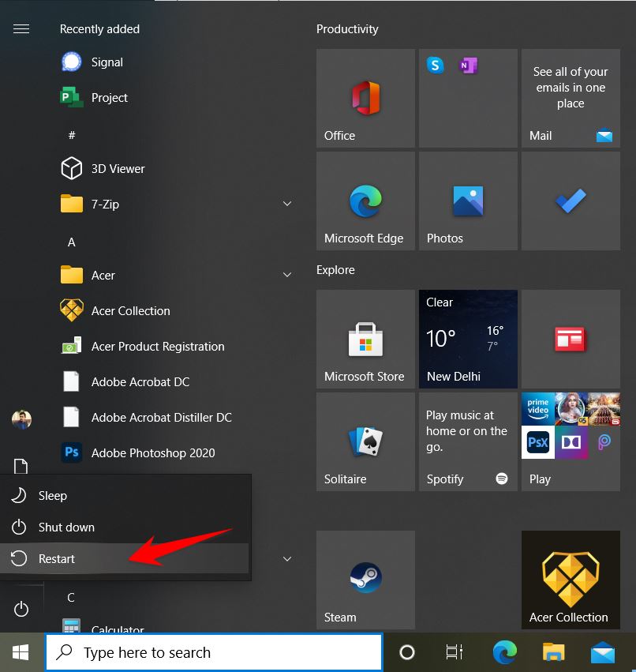
Task: Click the Power button icon
Action: [x=21, y=609]
